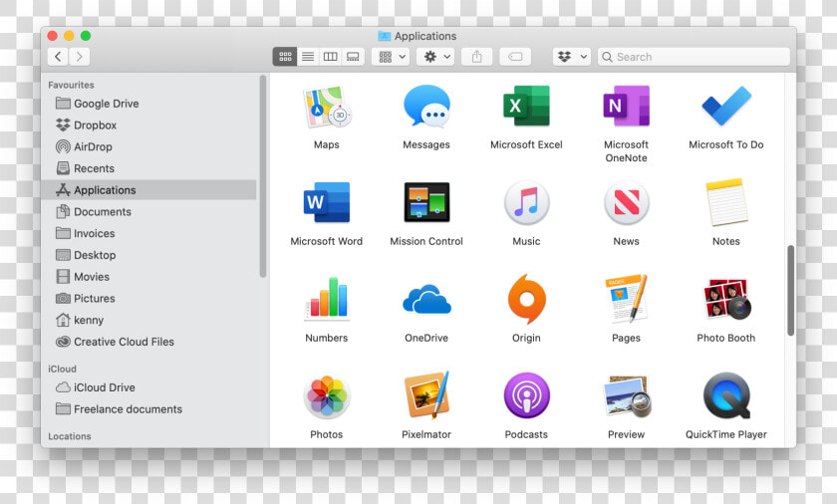837x504 pixels.
Task: Open Microsoft Word
Action: tap(327, 202)
